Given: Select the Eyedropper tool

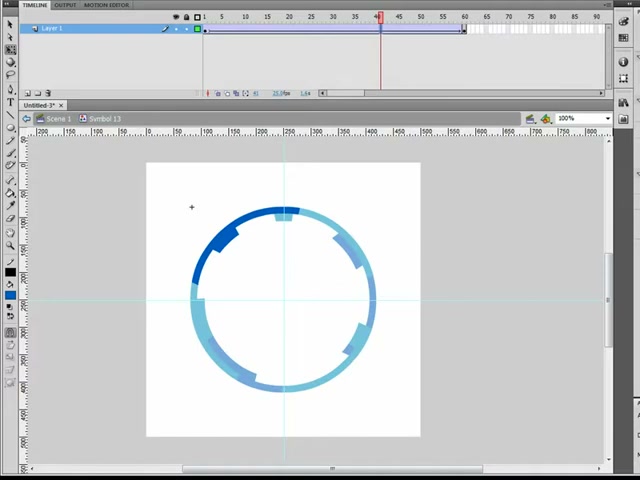Looking at the screenshot, I should coord(10,205).
